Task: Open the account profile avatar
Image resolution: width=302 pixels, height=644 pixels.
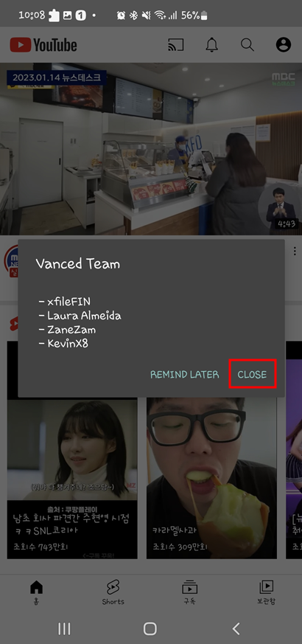Action: [283, 45]
